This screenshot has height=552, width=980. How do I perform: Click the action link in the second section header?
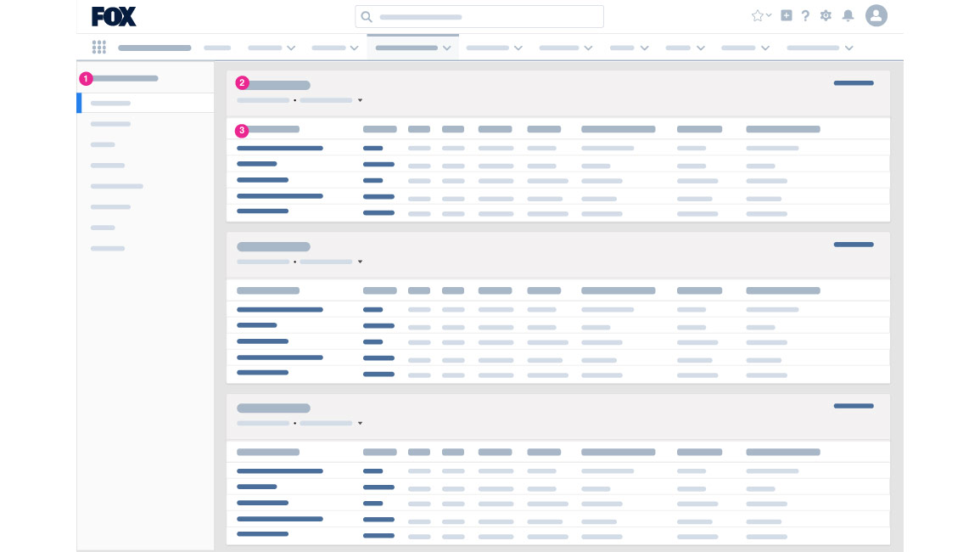pyautogui.click(x=854, y=244)
